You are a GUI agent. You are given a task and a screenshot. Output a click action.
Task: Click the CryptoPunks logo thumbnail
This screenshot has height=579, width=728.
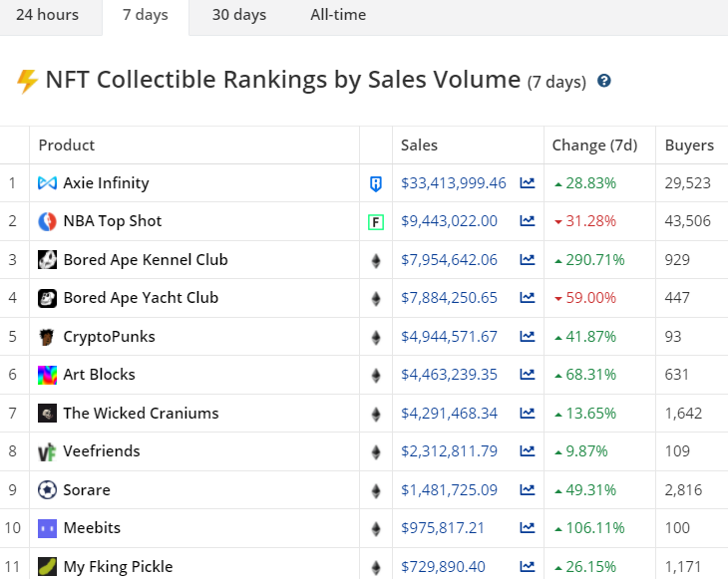pyautogui.click(x=47, y=337)
